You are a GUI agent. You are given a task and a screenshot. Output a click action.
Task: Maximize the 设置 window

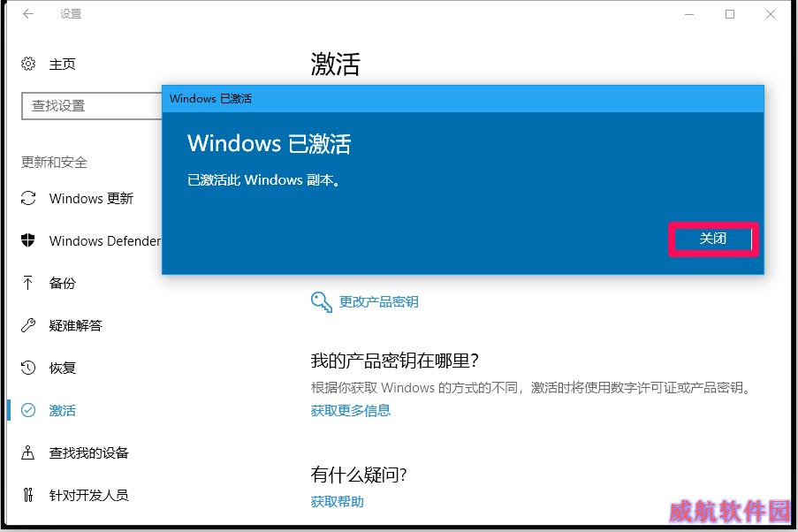tap(730, 14)
